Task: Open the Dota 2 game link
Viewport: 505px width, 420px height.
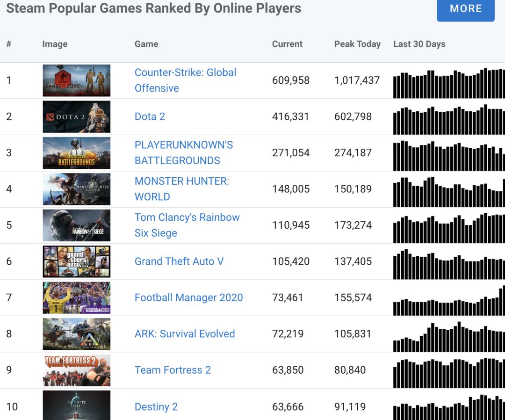Action: pyautogui.click(x=150, y=116)
